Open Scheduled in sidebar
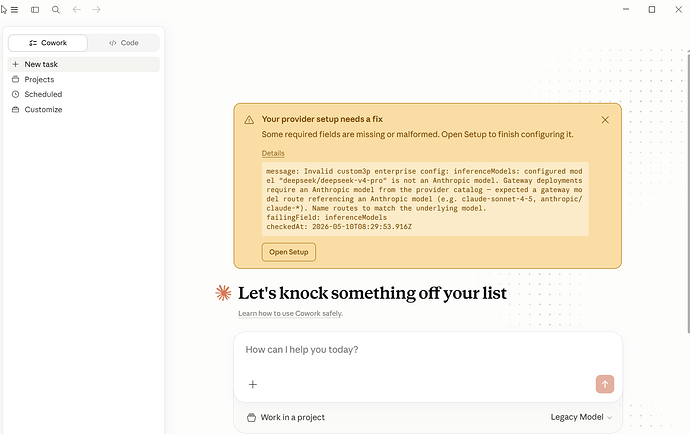The width and height of the screenshot is (690, 434). tap(84, 94)
